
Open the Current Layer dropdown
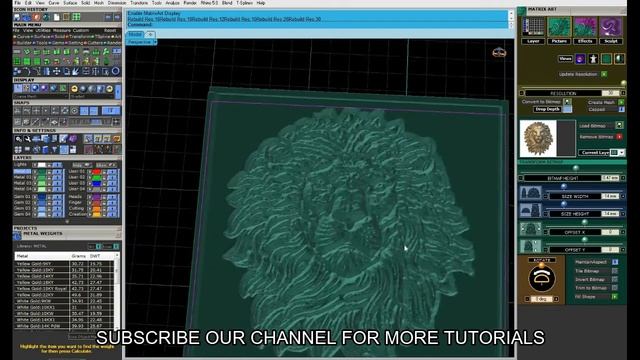[x=621, y=152]
